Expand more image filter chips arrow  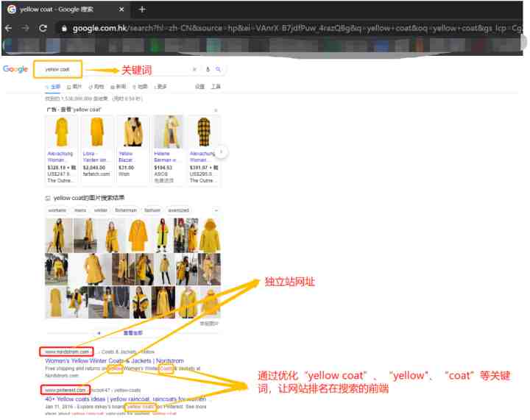216,210
